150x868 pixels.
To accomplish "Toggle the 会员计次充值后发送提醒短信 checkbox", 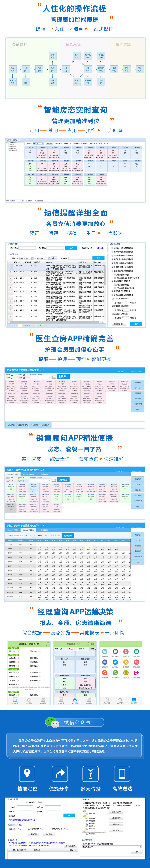I will 112,259.
